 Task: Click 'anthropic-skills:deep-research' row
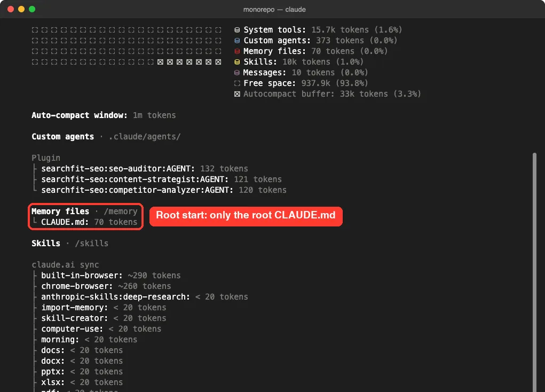click(x=145, y=297)
